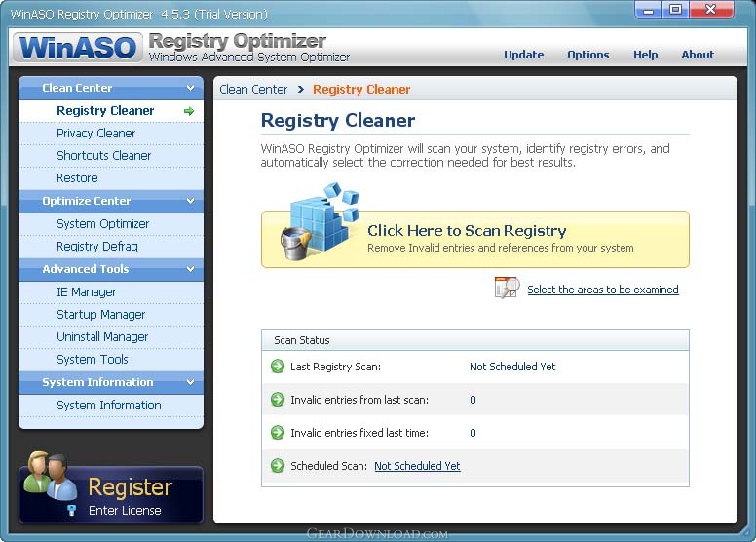Click the Register text

point(131,487)
